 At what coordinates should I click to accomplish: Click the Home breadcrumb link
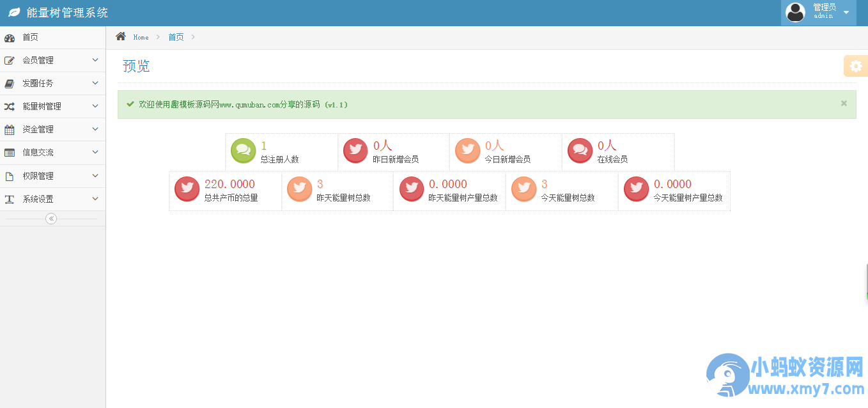(x=141, y=38)
